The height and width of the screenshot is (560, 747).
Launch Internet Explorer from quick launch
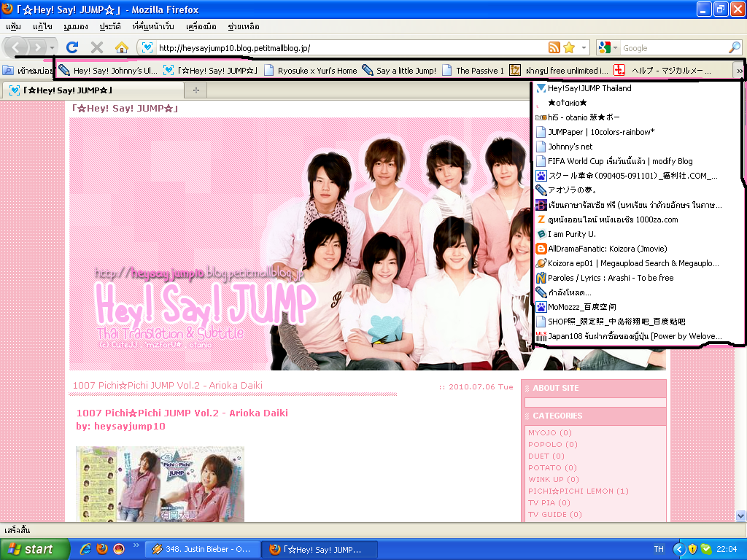[x=85, y=549]
